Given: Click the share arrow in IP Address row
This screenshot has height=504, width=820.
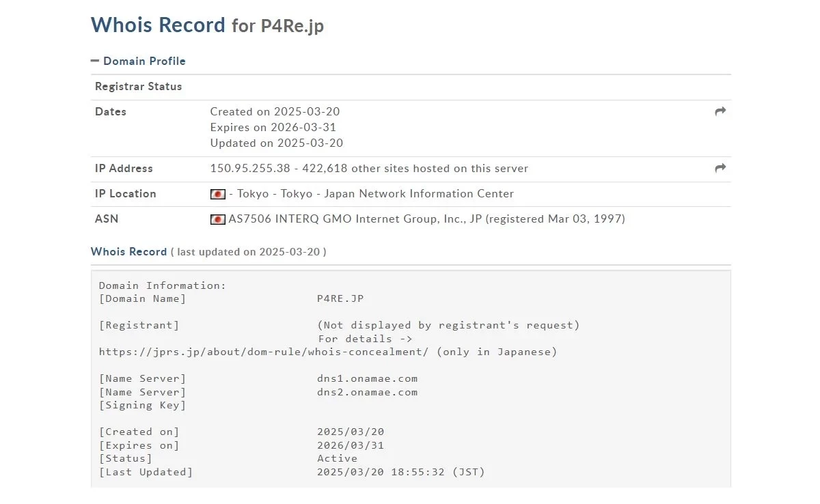Looking at the screenshot, I should coord(720,168).
